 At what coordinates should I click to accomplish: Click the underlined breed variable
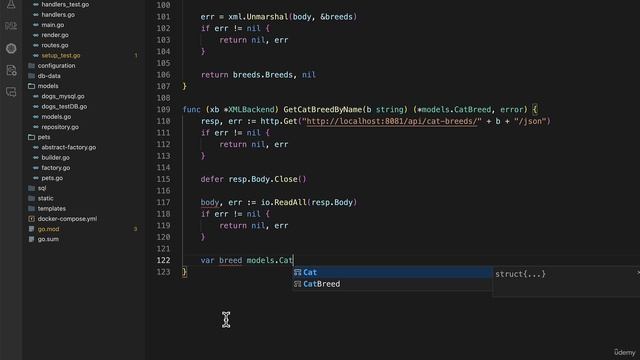[x=230, y=260]
